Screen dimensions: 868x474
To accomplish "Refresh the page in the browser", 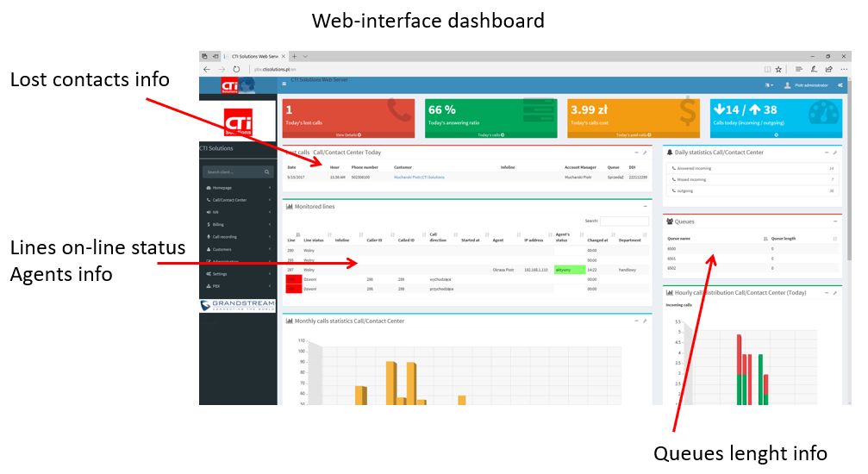I will [236, 69].
